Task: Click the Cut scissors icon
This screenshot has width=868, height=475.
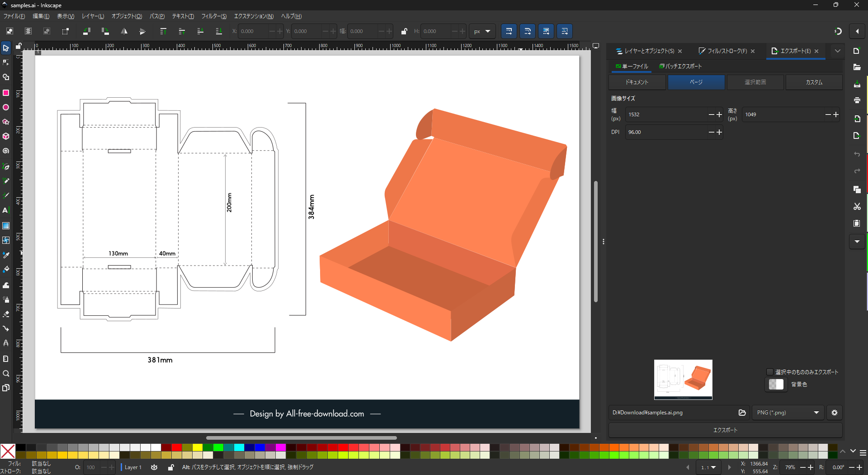Action: coord(857,207)
